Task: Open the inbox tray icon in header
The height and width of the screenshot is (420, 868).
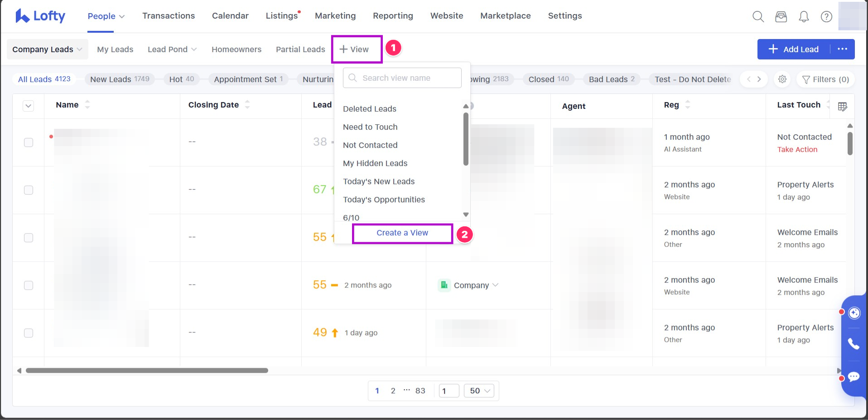Action: 781,17
